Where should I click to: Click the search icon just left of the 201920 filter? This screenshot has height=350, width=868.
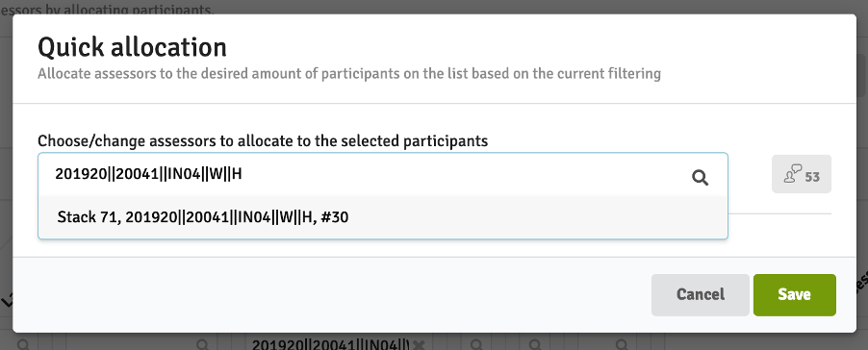203,345
